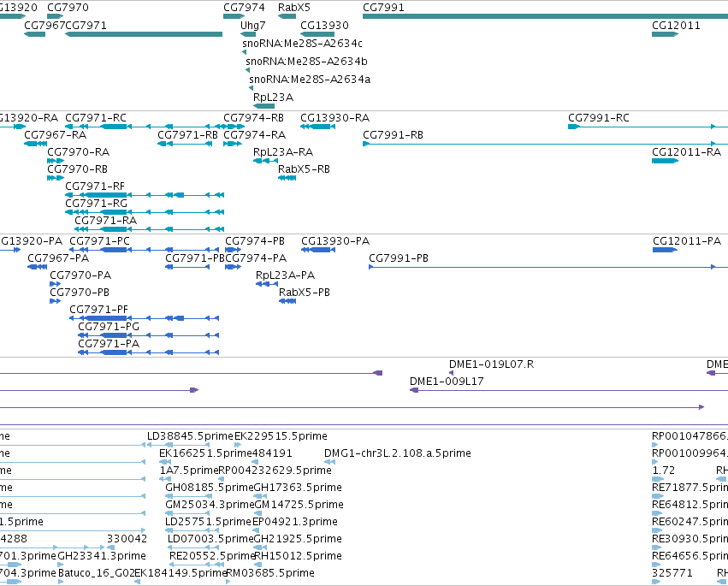Click EST GH17363.5prime label
Screen dimensions: 728x586
[x=298, y=488]
